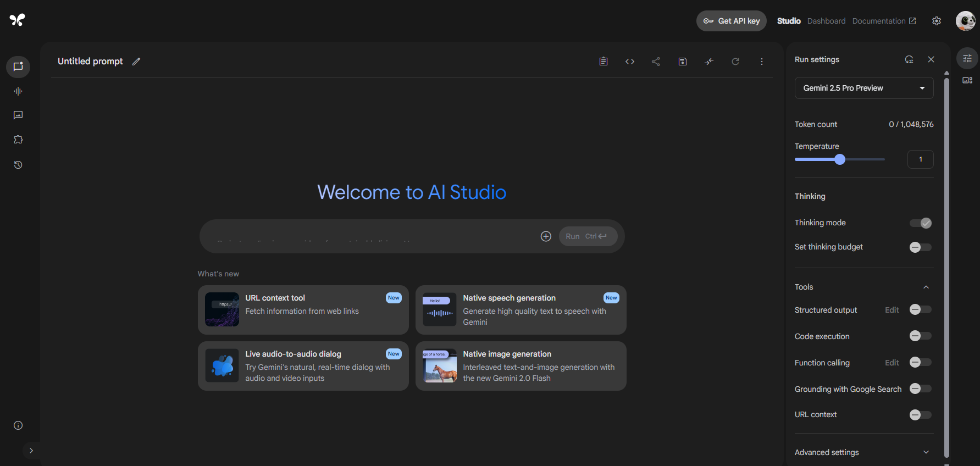Close the Run settings panel
The height and width of the screenshot is (466, 980).
click(931, 59)
